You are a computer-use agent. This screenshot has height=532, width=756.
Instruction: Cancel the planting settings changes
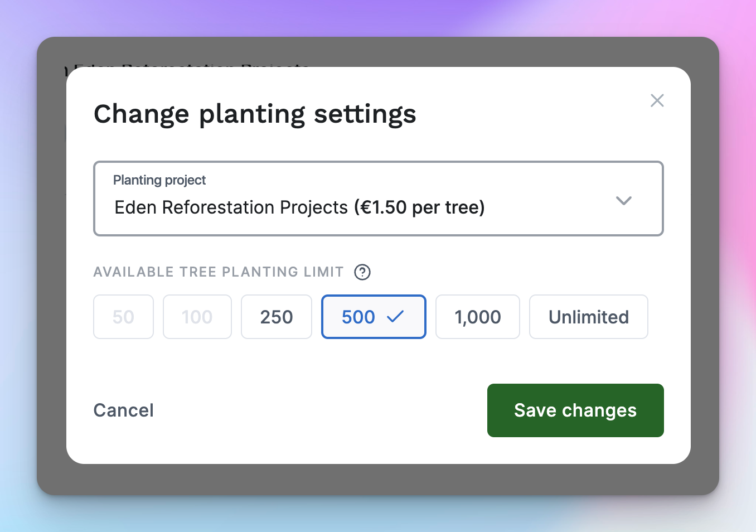[123, 410]
